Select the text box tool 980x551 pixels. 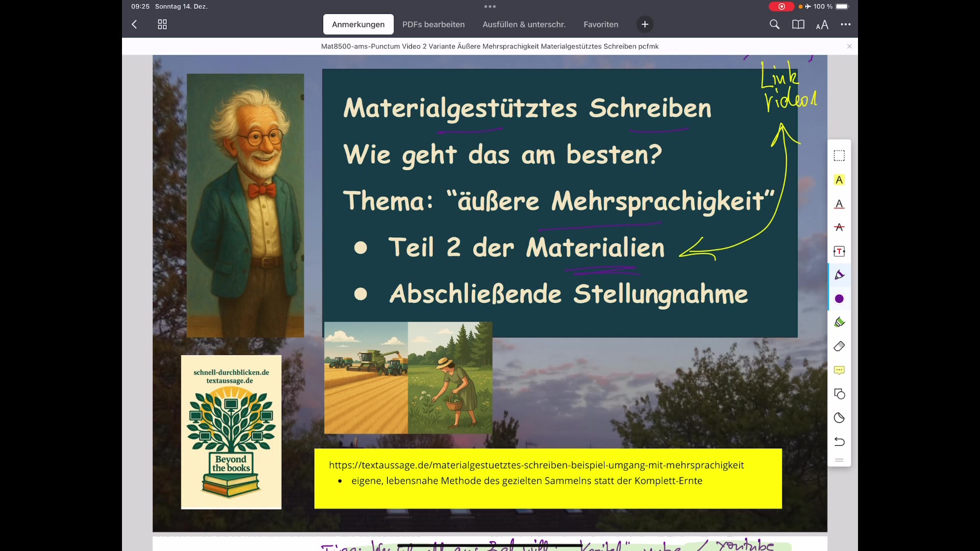(839, 251)
